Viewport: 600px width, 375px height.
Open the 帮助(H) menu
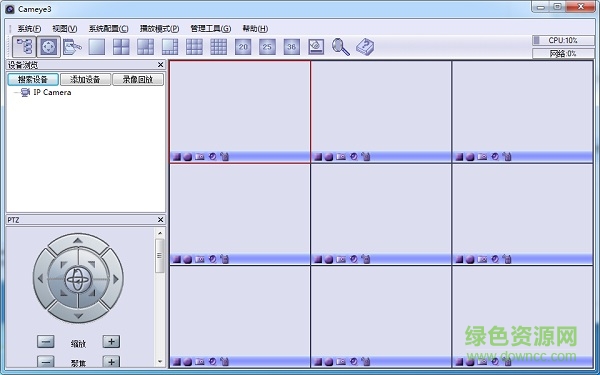[255, 29]
